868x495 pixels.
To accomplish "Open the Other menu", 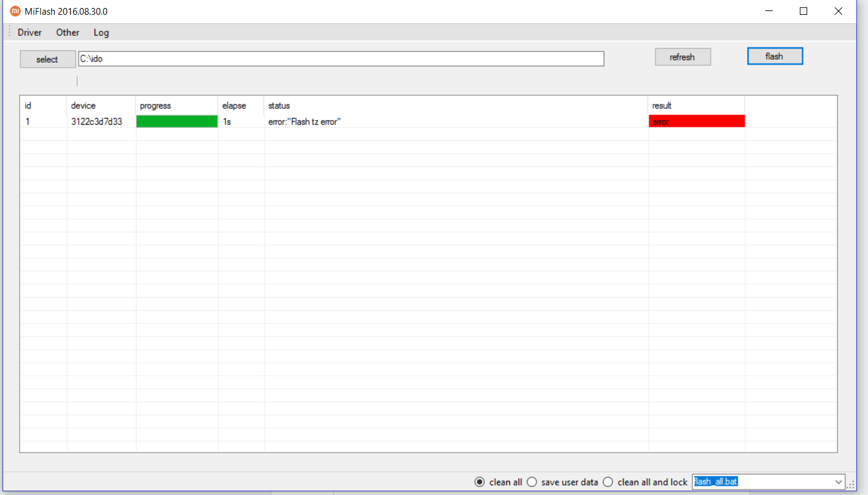I will (68, 33).
